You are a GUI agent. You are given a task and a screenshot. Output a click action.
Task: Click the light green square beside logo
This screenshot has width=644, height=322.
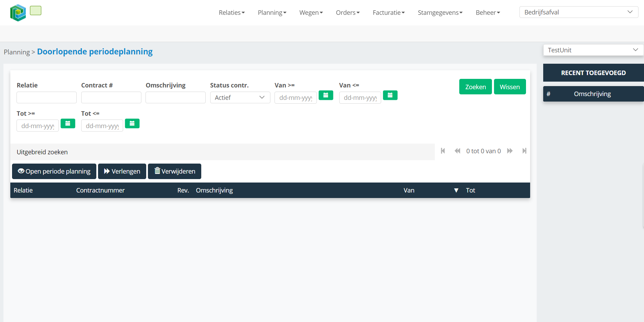point(35,11)
